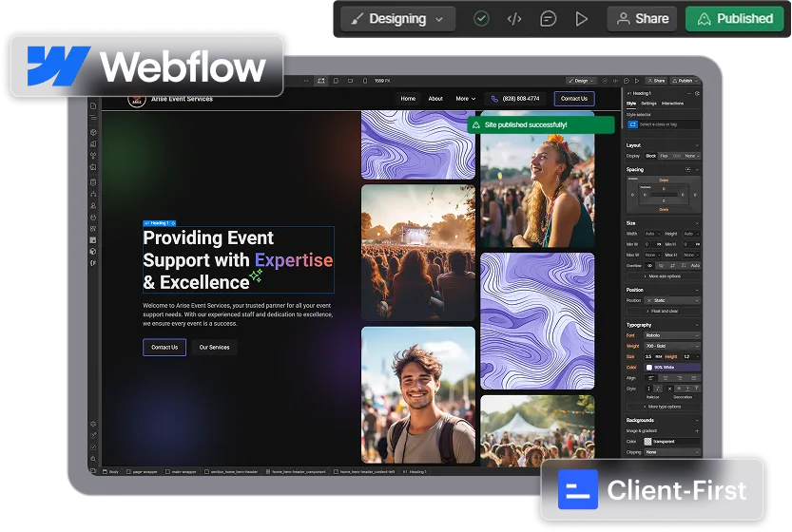Set display to Flex
The width and height of the screenshot is (792, 532).
[665, 156]
